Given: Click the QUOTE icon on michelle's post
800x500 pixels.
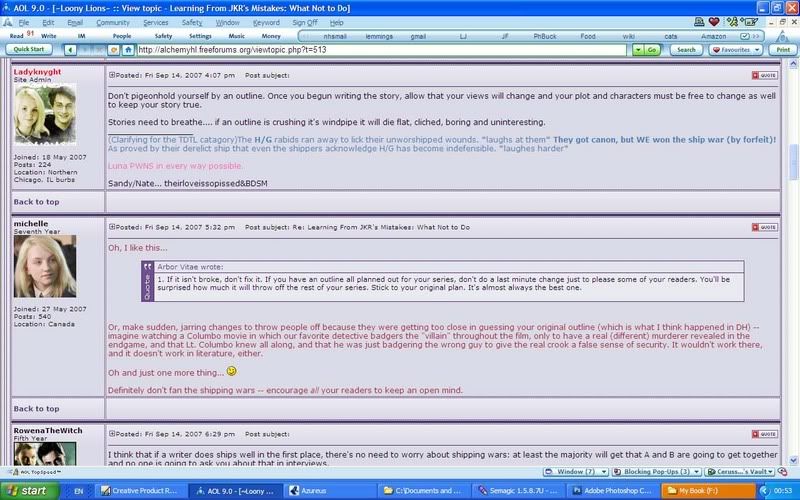Looking at the screenshot, I should (x=764, y=228).
